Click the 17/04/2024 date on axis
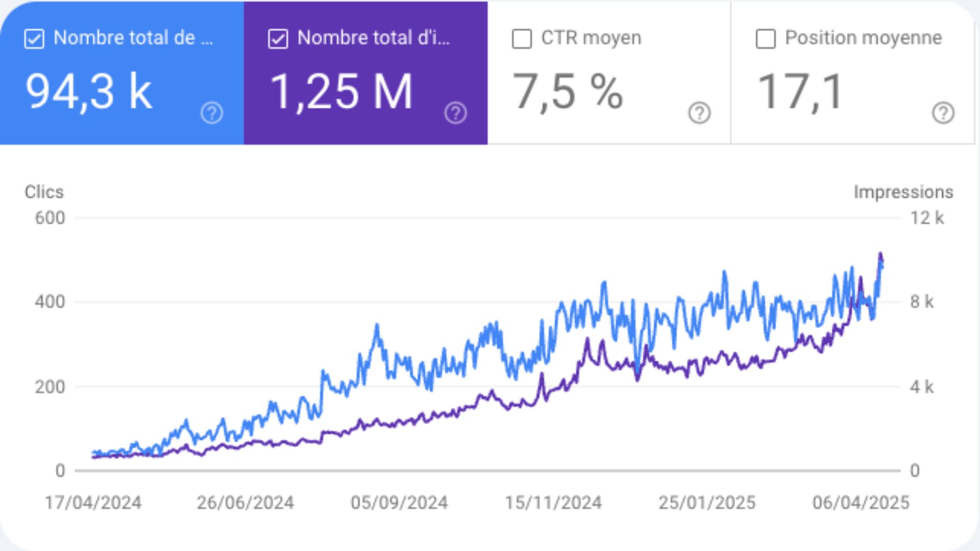980x551 pixels. [x=93, y=503]
